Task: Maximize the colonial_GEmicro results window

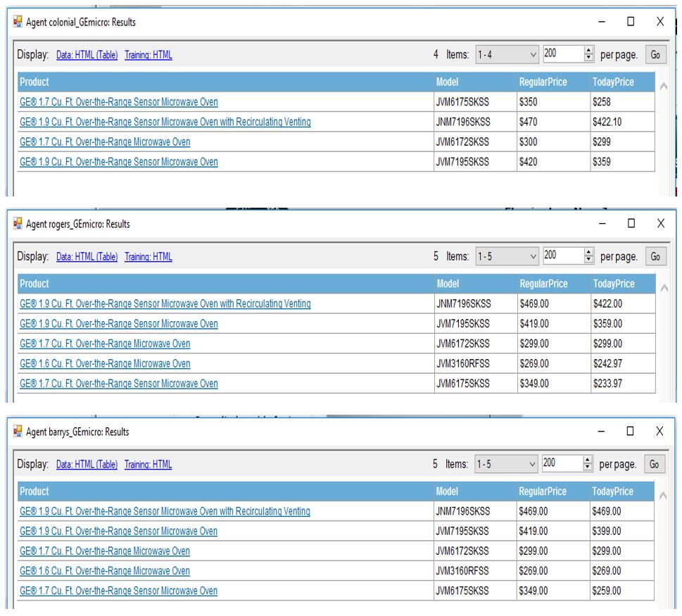Action: 631,21
